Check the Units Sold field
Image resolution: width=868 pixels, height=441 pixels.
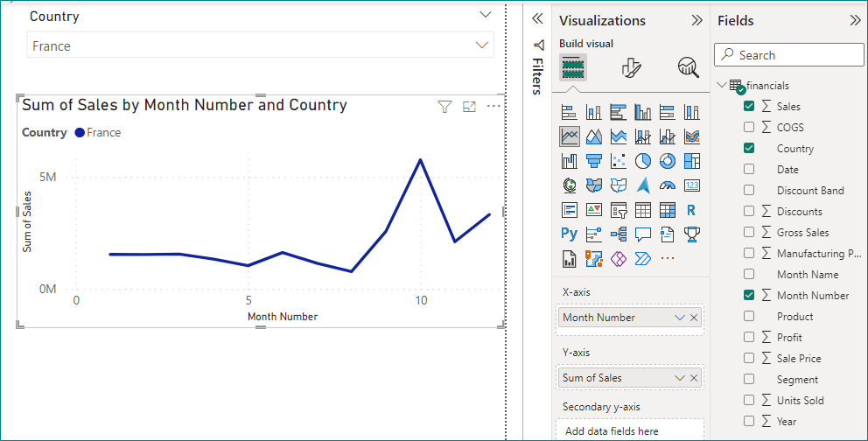[x=749, y=401]
